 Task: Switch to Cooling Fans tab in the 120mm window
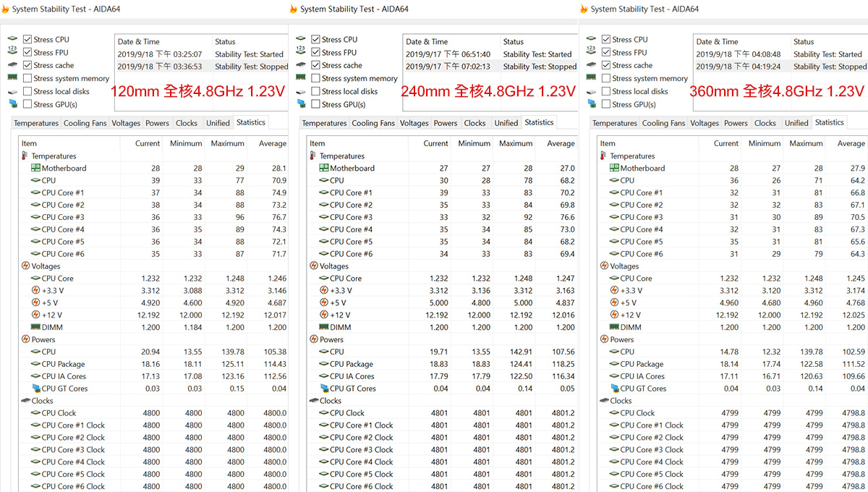pyautogui.click(x=85, y=123)
